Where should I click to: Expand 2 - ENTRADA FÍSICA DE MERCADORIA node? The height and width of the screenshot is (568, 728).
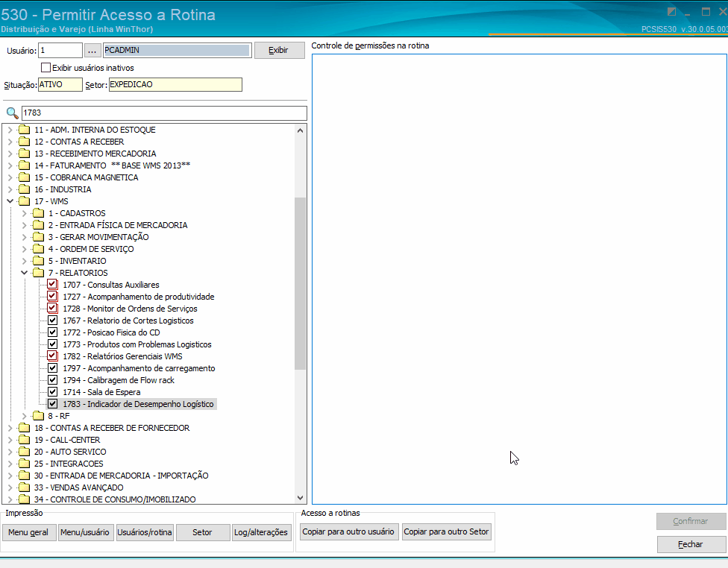point(24,225)
